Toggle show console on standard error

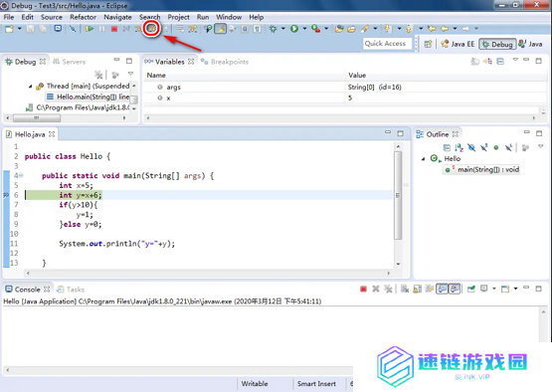(x=455, y=290)
